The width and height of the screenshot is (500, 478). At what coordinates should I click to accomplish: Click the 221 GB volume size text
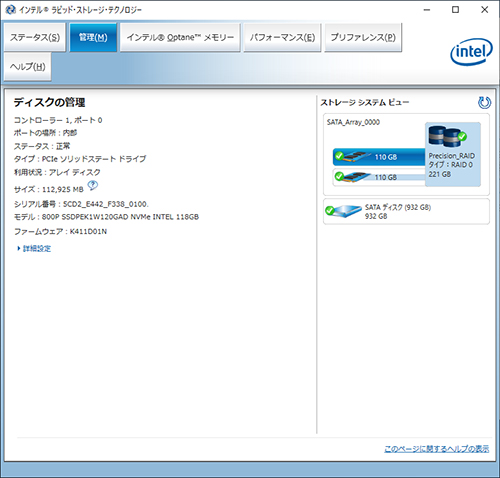[x=440, y=174]
